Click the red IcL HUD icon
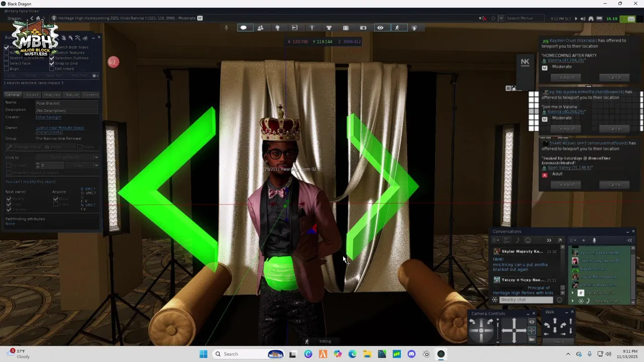This screenshot has height=362, width=644. [x=113, y=62]
